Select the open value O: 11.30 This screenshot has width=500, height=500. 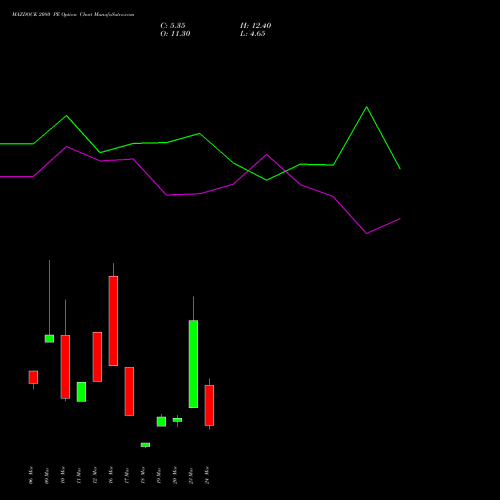(x=175, y=34)
